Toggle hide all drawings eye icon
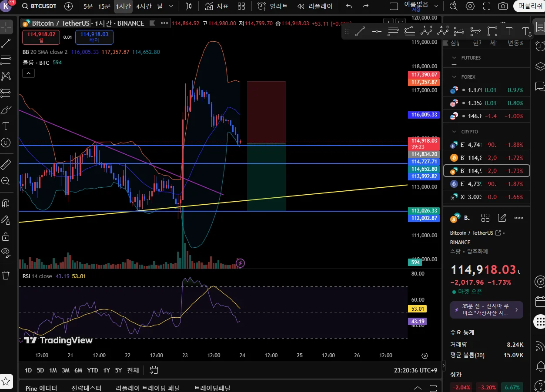The height and width of the screenshot is (392, 545). pos(6,253)
